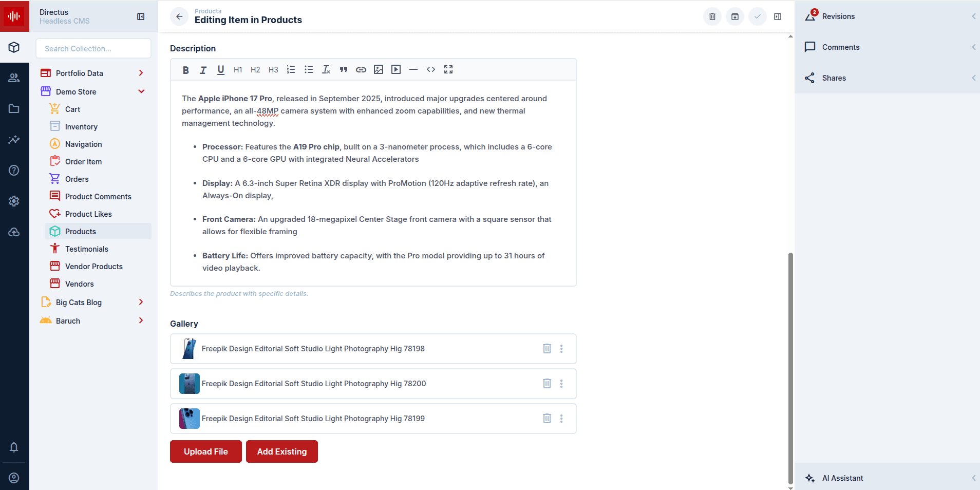Open options menu for image 78198
Screen dimensions: 980x490
561,349
